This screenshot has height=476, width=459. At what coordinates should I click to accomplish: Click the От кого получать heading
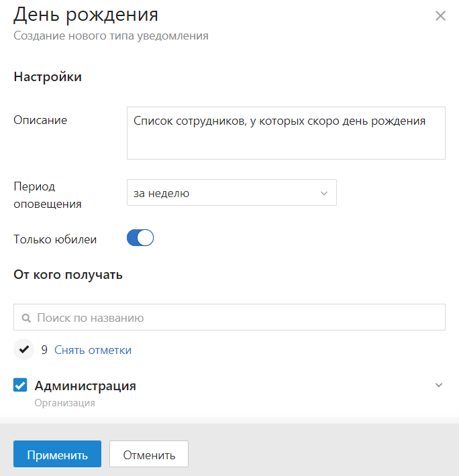(68, 275)
